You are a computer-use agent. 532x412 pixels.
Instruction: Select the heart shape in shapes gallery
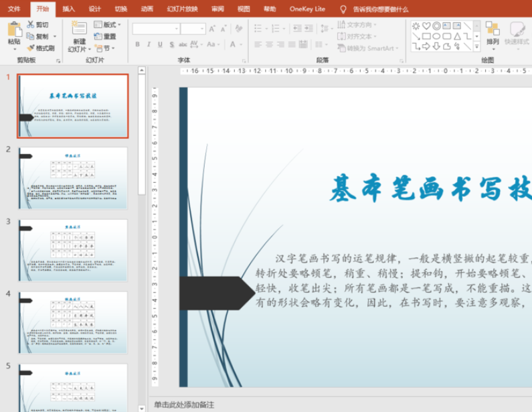coord(426,25)
